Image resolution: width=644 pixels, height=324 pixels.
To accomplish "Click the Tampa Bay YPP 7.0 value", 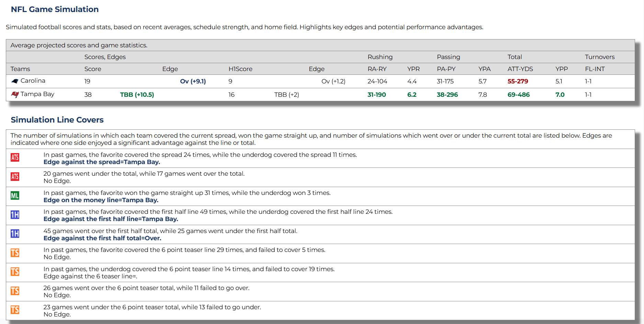I will pyautogui.click(x=560, y=95).
